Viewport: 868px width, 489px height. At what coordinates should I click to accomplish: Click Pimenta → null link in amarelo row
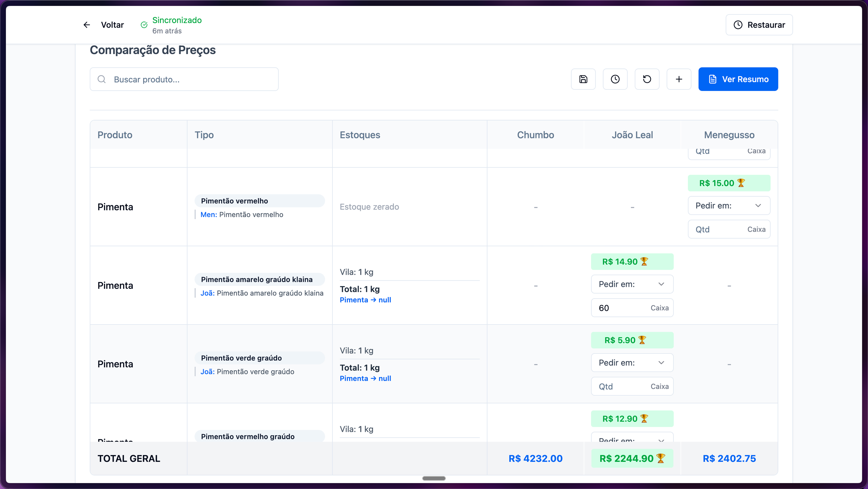(x=365, y=300)
